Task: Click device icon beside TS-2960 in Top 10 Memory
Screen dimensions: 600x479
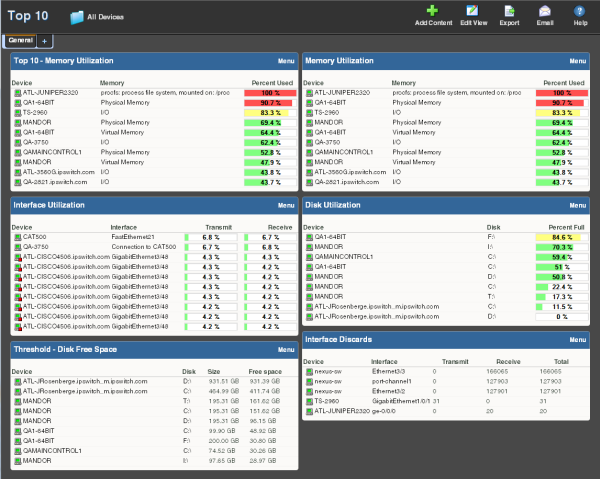Action: 18,113
